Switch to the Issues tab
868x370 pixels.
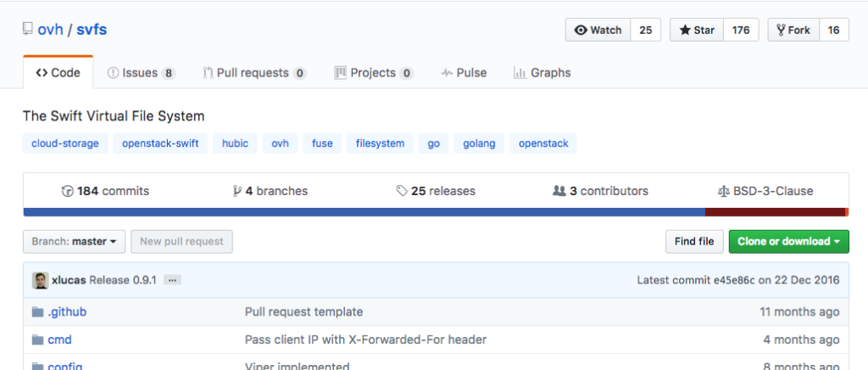[x=142, y=73]
